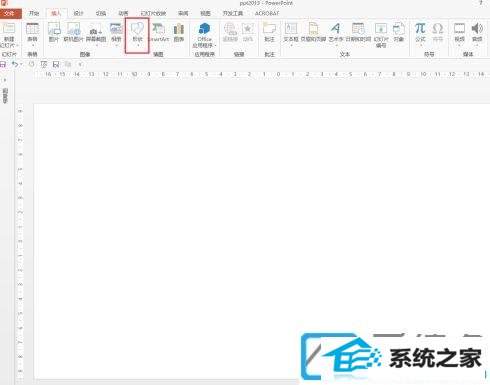Viewport: 490px width, 385px height.
Task: Switch to the ACROBAT tab
Action: click(x=267, y=13)
